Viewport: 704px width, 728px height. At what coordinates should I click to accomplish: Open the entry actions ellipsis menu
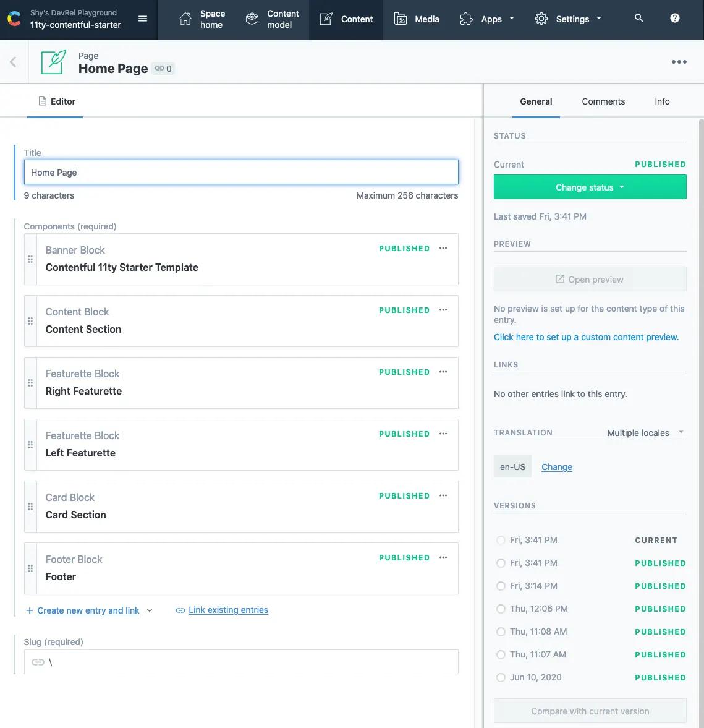[679, 62]
